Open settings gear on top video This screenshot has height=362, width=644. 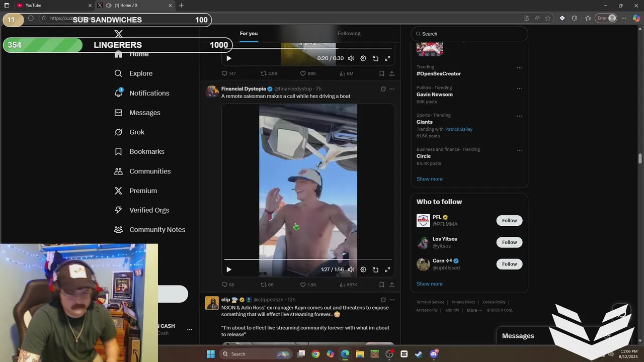363,58
